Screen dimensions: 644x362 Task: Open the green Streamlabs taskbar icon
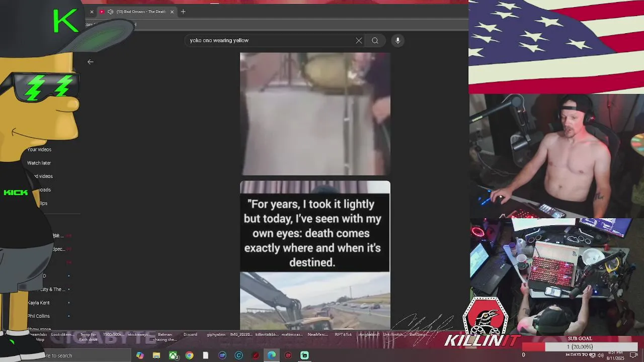tap(304, 355)
